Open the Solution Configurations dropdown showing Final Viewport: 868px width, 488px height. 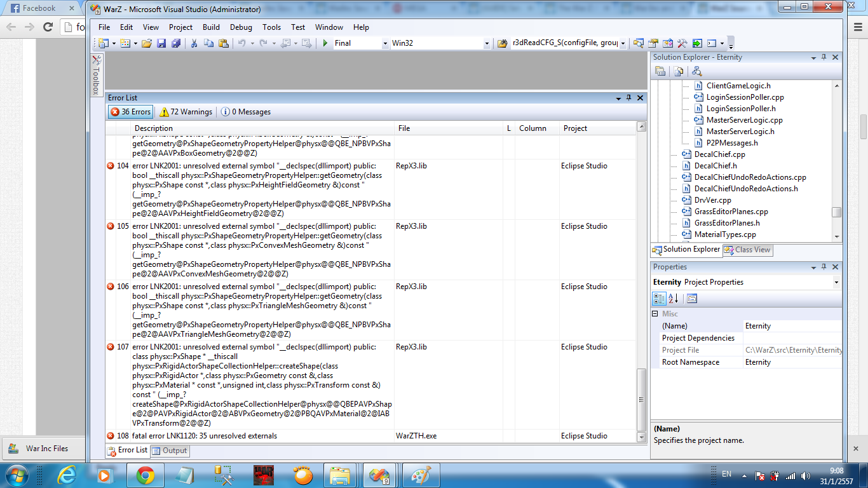385,43
